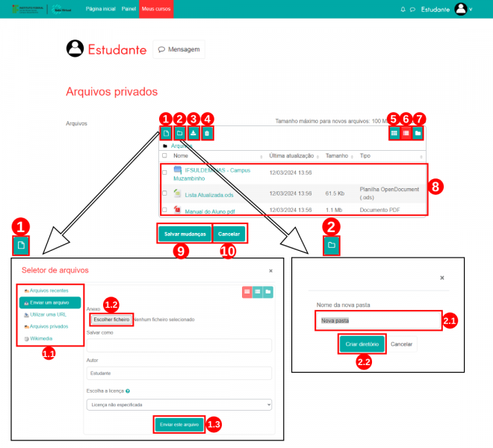The height and width of the screenshot is (448, 493).
Task: Click Criar diretório button
Action: click(362, 344)
